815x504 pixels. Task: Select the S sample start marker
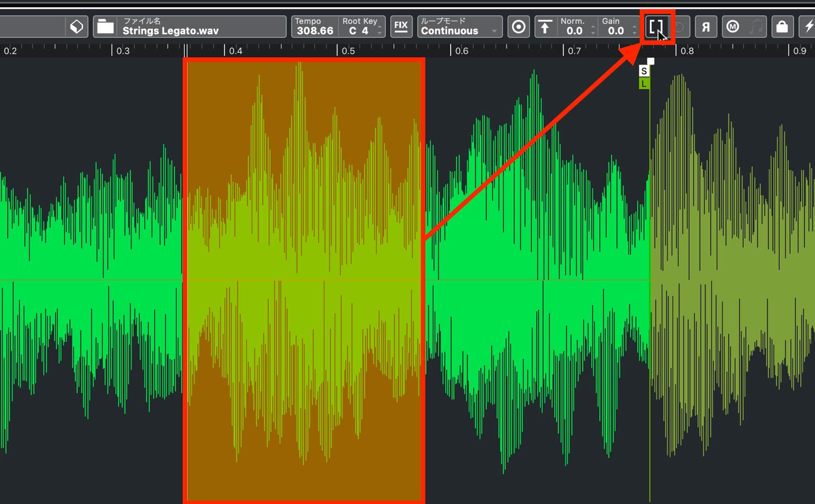click(644, 71)
